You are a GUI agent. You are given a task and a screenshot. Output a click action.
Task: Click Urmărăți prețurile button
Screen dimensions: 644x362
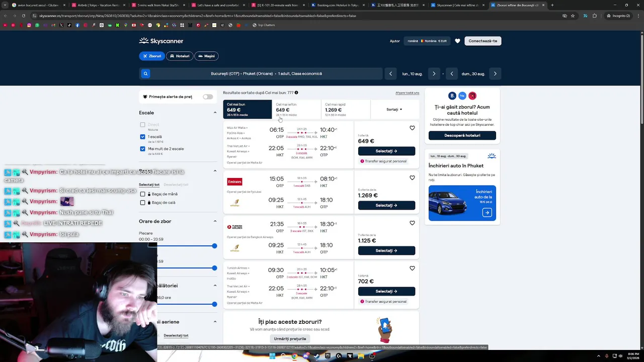pyautogui.click(x=290, y=339)
